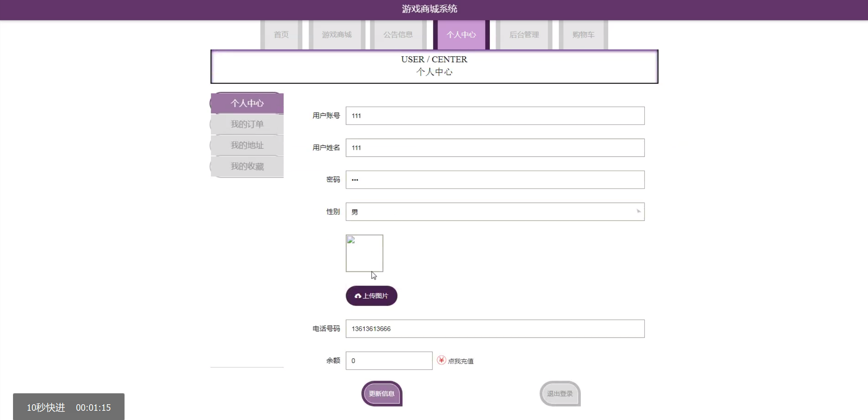Select 我的地址 sidebar item
Viewport: 868px width, 420px height.
(247, 145)
